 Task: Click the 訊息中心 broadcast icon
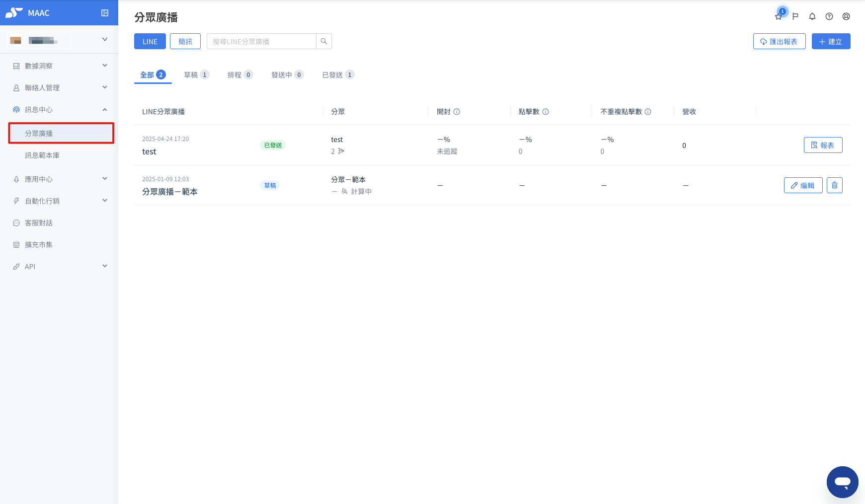(16, 110)
